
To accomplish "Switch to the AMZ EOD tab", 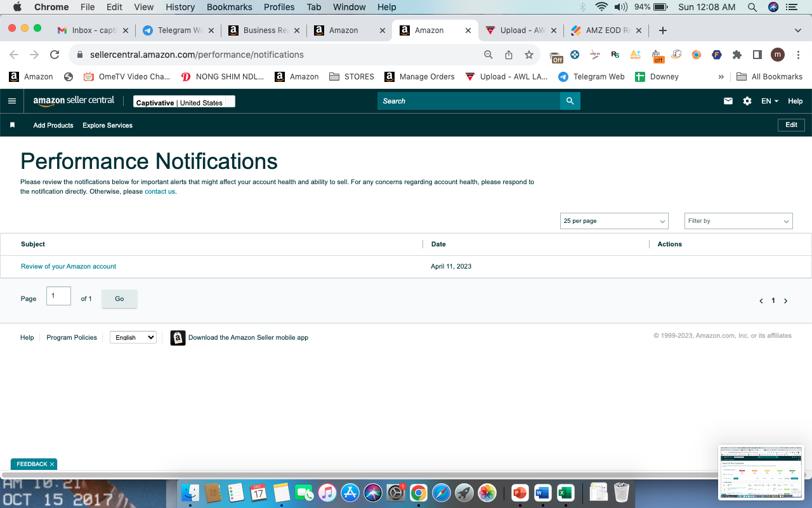I will pyautogui.click(x=607, y=30).
